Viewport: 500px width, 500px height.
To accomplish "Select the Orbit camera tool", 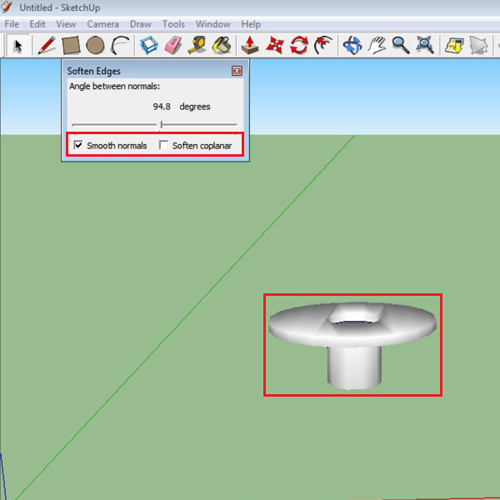I will point(352,45).
